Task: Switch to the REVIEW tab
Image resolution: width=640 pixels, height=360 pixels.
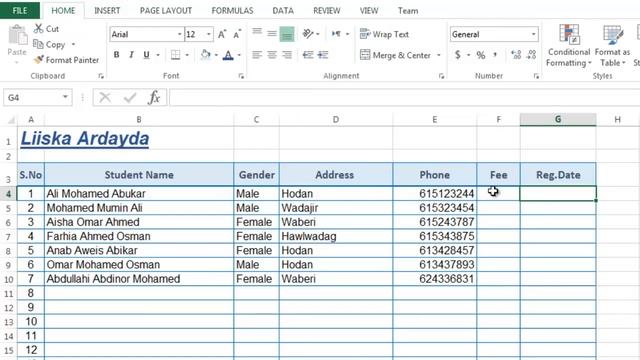Action: 327,11
